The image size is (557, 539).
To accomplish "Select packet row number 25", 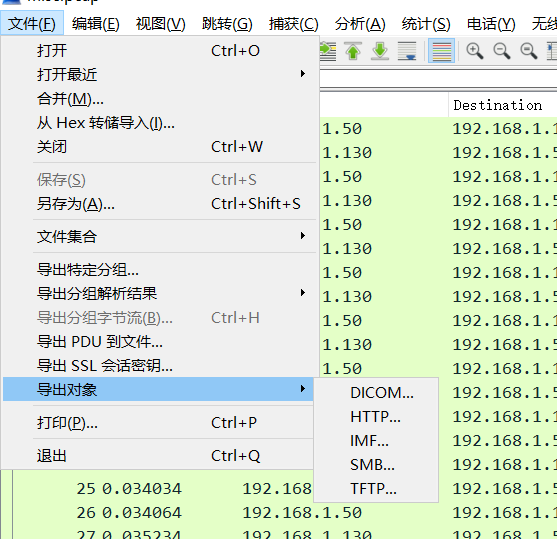I will [278, 489].
